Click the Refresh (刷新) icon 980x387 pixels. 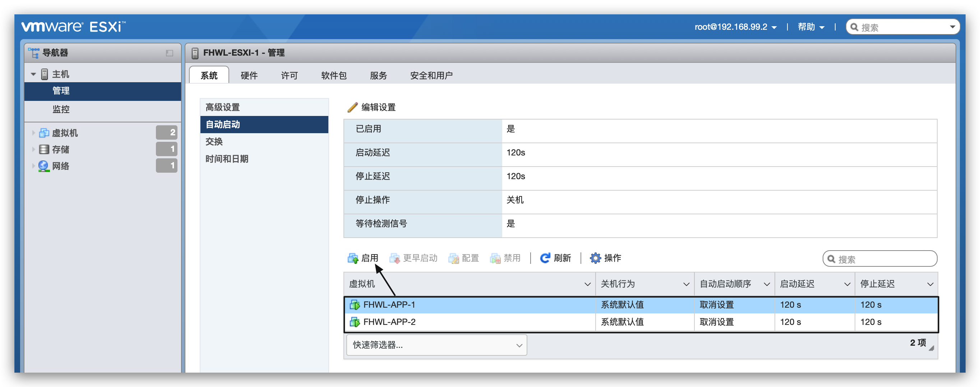[x=545, y=258]
